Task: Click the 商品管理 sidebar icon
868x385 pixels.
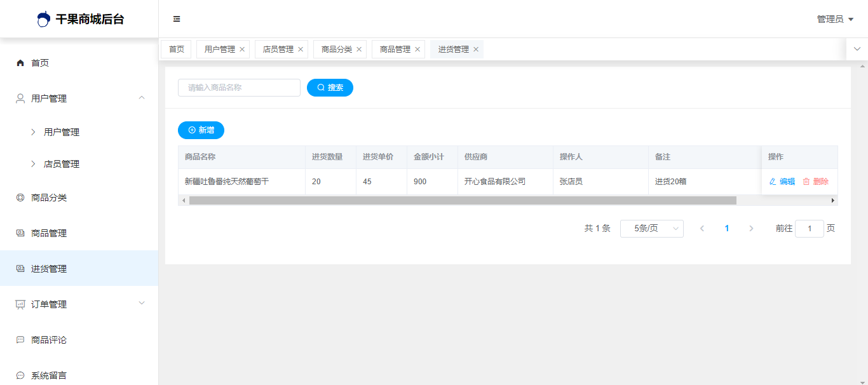Action: tap(20, 233)
